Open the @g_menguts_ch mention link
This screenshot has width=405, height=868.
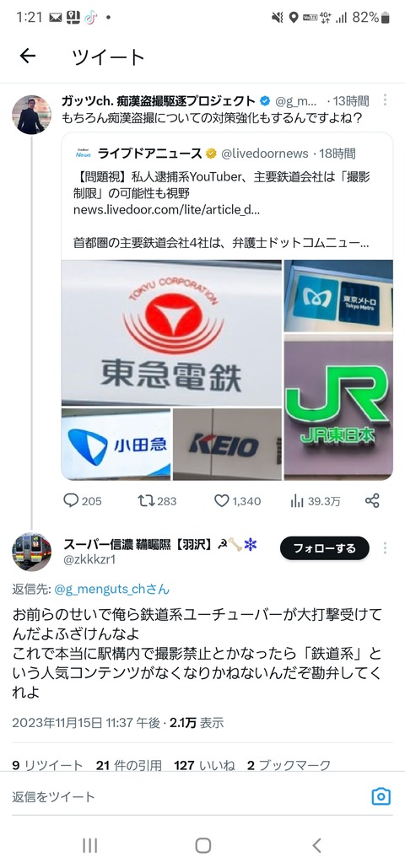click(x=112, y=589)
